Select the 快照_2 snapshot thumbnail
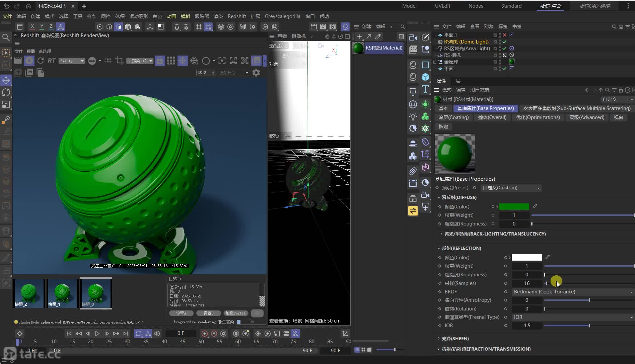The width and height of the screenshot is (635, 364). pyautogui.click(x=29, y=293)
